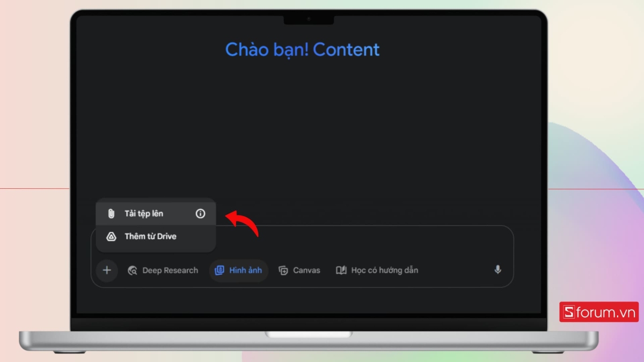Activate the Deep Research chip
The height and width of the screenshot is (362, 644).
click(163, 270)
